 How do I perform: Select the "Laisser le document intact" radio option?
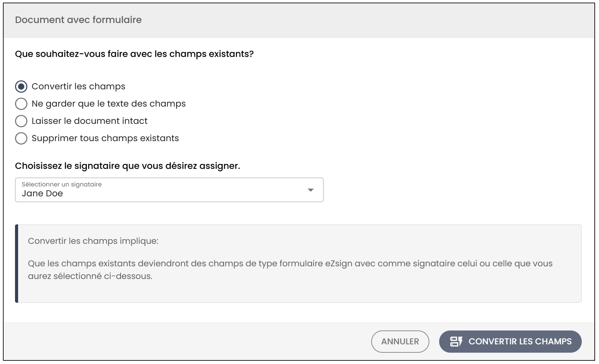click(21, 121)
